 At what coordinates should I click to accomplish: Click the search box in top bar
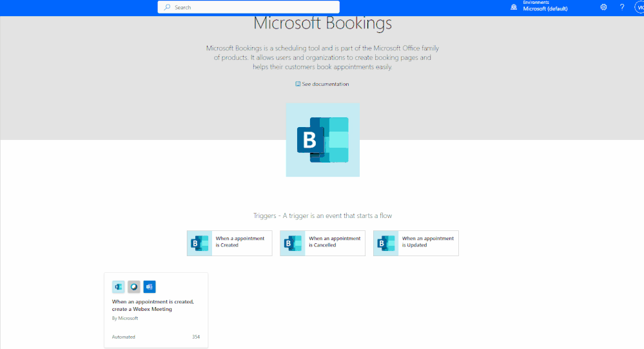tap(248, 7)
